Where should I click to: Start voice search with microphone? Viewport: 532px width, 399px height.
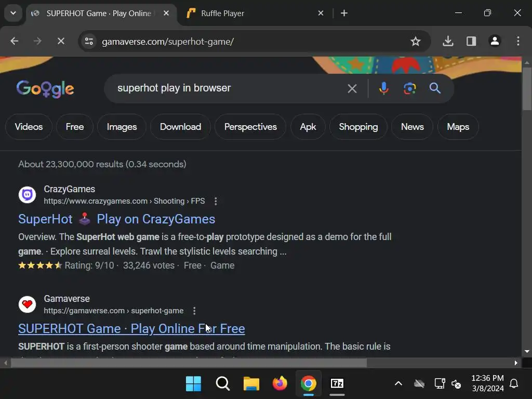(x=384, y=88)
